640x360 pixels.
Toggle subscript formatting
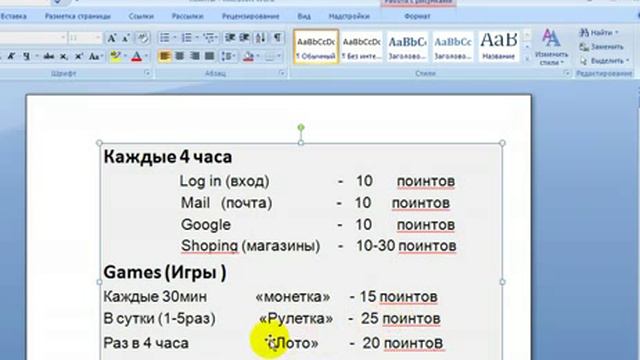coord(64,57)
